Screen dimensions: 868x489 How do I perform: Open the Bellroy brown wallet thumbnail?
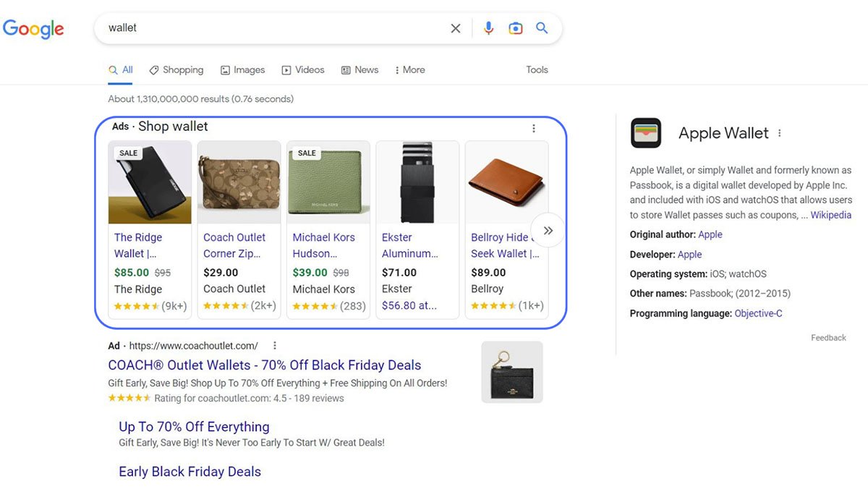pos(506,182)
